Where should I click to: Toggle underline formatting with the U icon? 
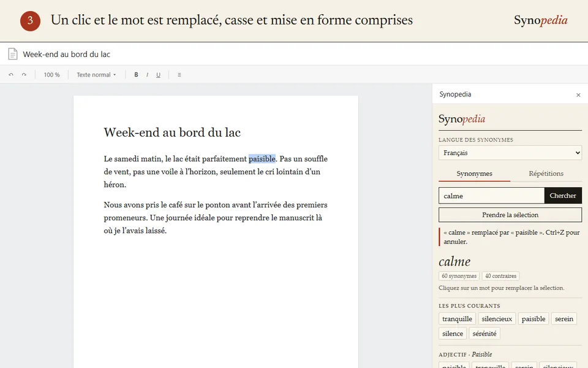coord(158,75)
